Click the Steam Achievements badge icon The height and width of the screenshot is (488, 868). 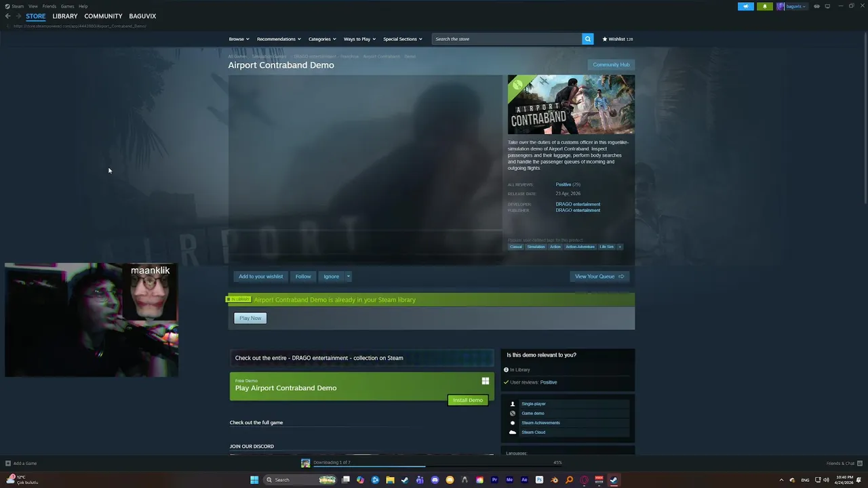pyautogui.click(x=513, y=423)
